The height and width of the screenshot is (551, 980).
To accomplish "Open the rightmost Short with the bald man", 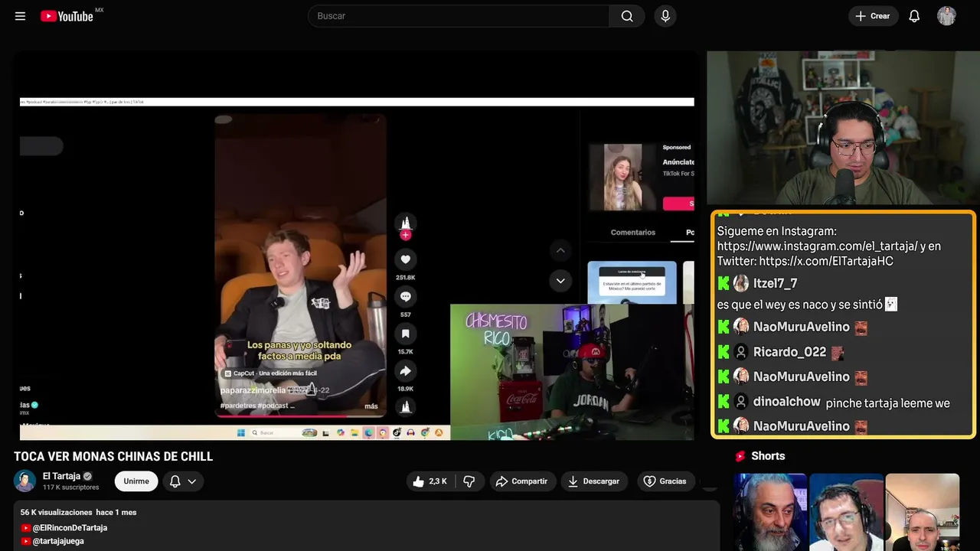I will (922, 512).
